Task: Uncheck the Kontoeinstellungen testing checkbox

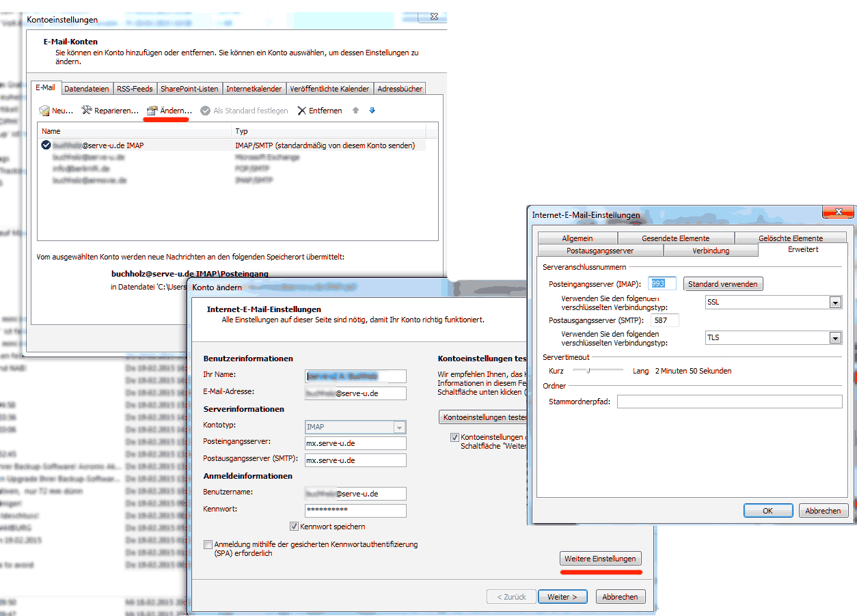Action: [x=454, y=437]
